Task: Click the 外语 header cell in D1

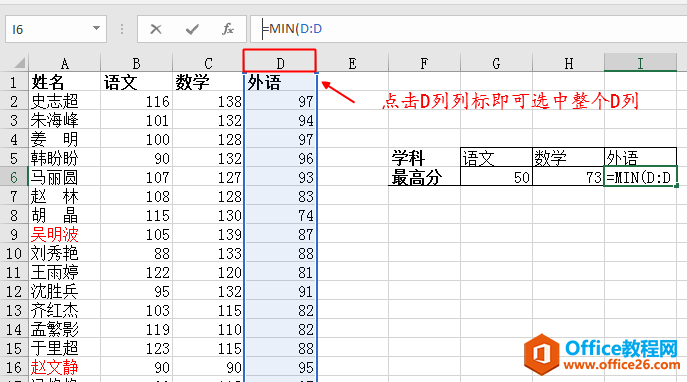Action: [280, 82]
